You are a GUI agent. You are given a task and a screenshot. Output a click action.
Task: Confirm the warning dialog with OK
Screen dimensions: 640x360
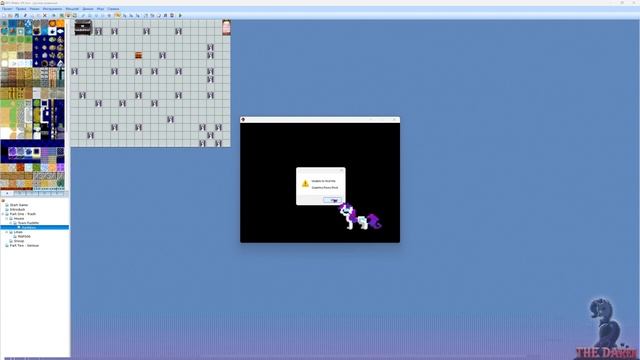(332, 200)
